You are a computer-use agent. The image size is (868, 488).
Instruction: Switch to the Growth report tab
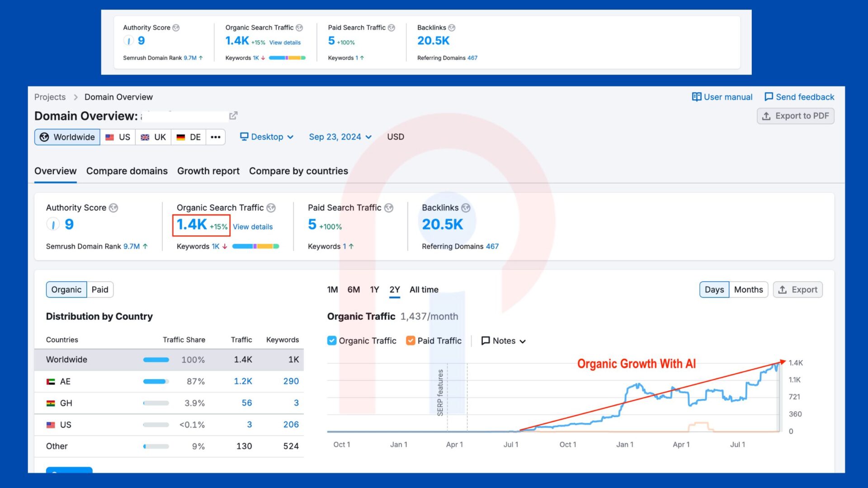208,171
